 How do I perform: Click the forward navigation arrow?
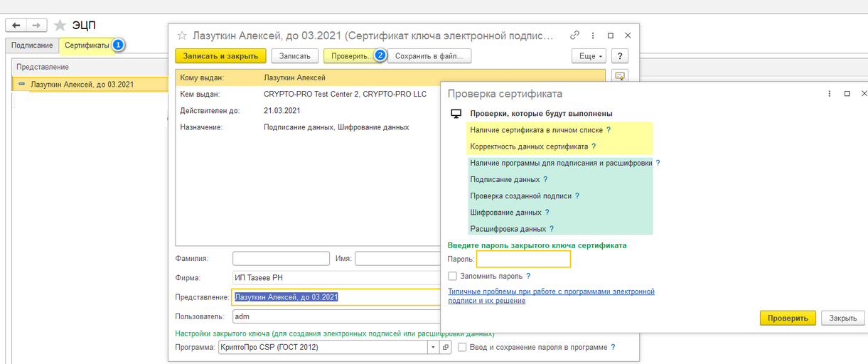click(x=36, y=26)
